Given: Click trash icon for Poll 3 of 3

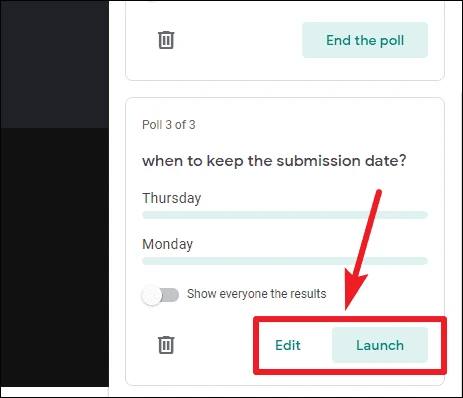Looking at the screenshot, I should (166, 345).
